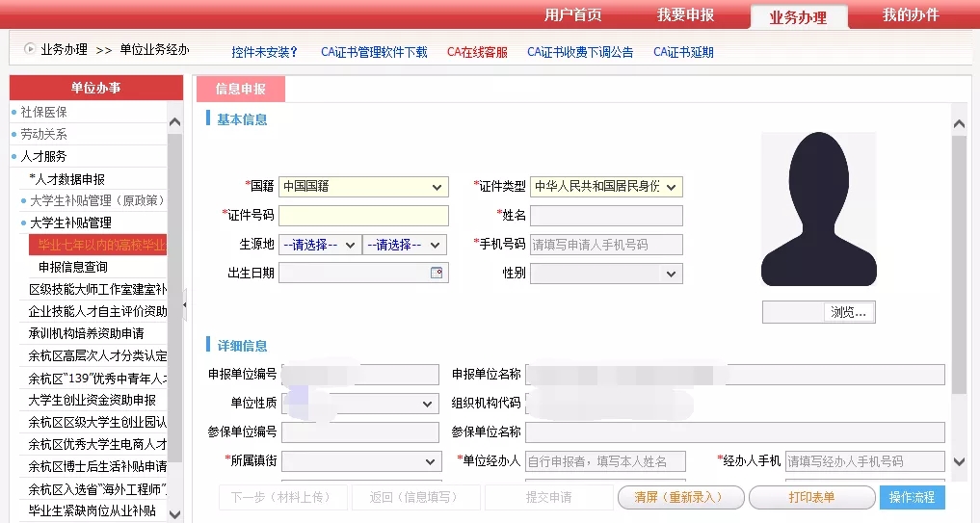Click the form panel scroll down arrow
This screenshot has width=980, height=523.
coord(959,461)
